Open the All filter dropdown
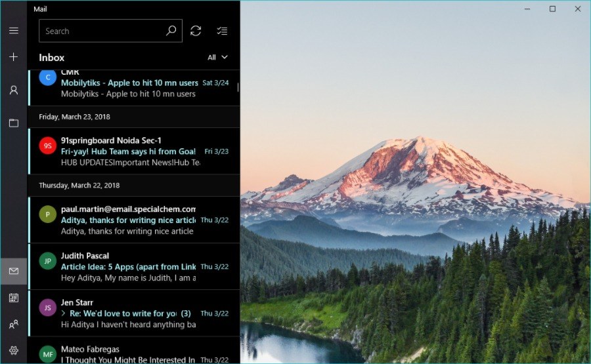591x364 pixels. point(217,58)
